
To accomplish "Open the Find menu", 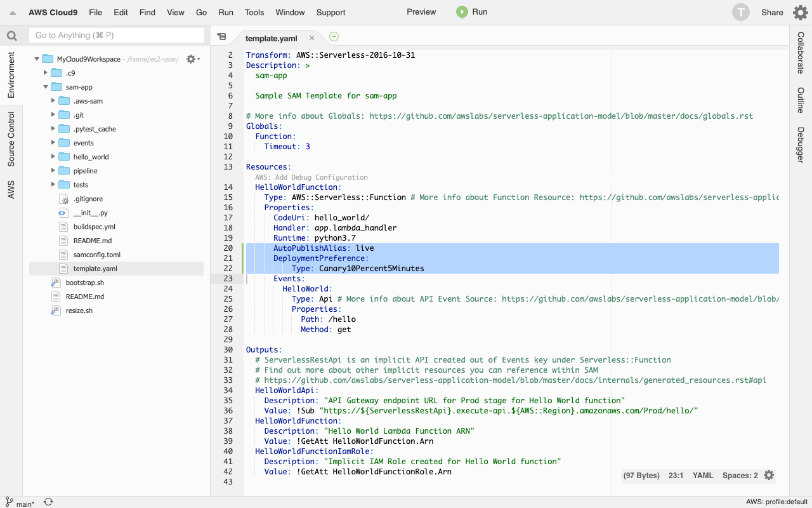I will [147, 12].
